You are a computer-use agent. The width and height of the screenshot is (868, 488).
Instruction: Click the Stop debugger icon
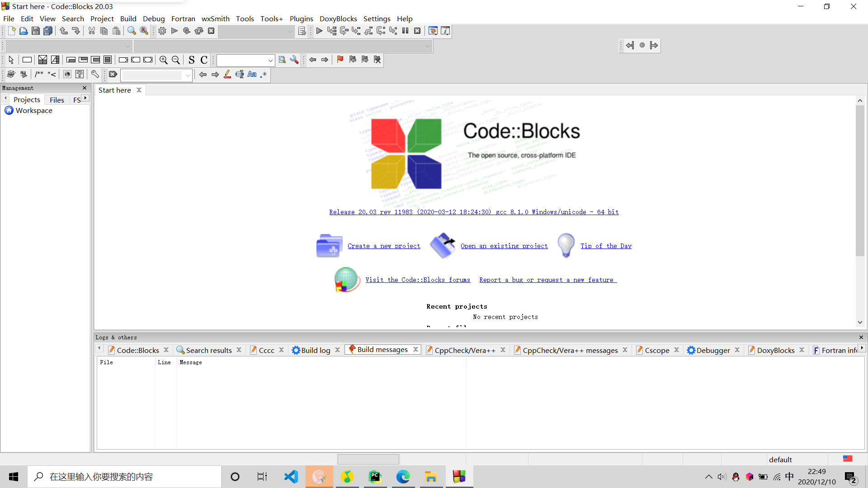pyautogui.click(x=418, y=31)
